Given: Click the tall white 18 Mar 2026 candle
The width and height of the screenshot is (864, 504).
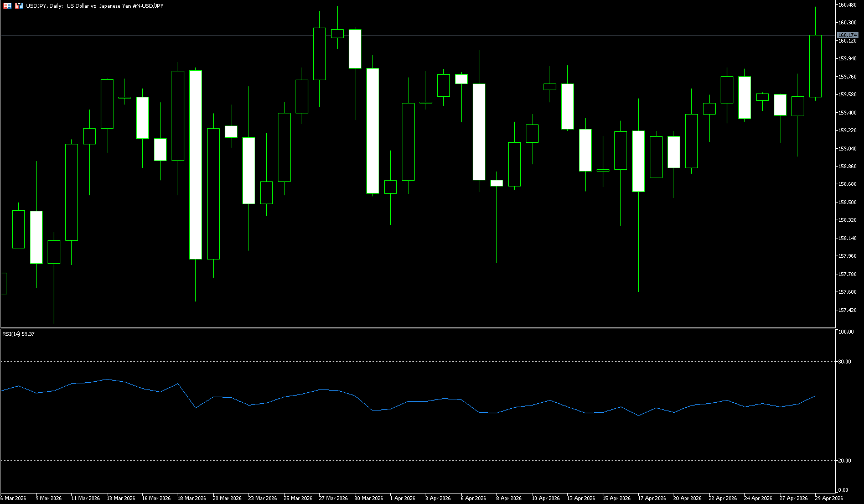Looking at the screenshot, I should click(x=195, y=166).
